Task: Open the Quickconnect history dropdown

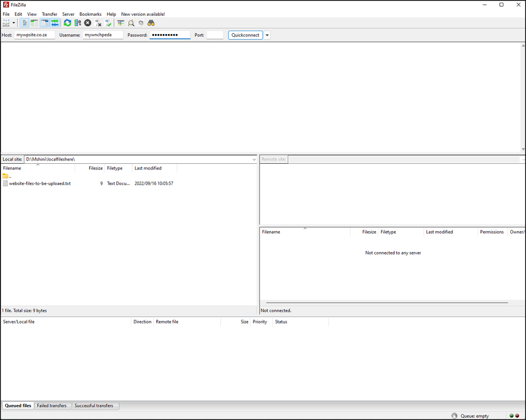Action: tap(267, 35)
